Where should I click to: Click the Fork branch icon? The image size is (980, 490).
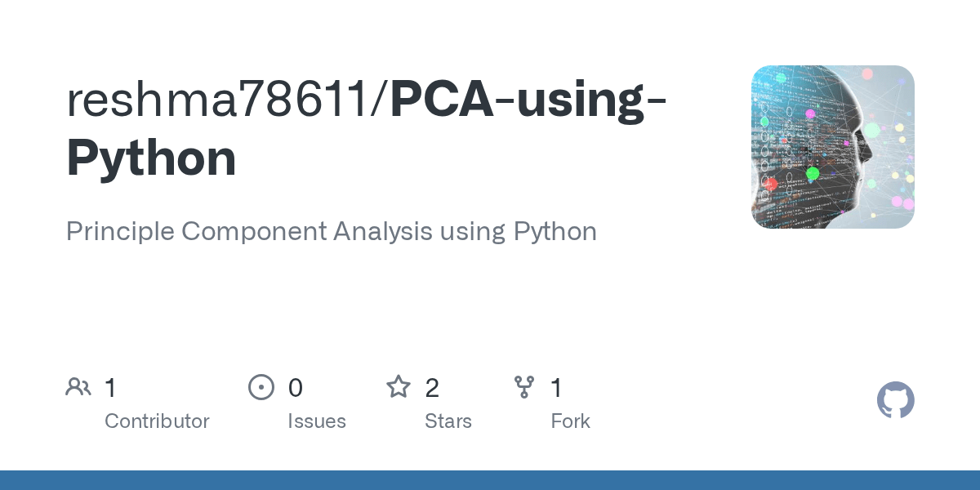pos(523,387)
